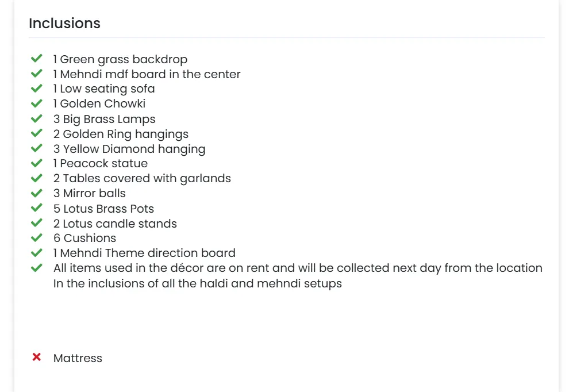This screenshot has height=392, width=573.
Task: Click the checkmark beside the rent notice
Action: 37,268
